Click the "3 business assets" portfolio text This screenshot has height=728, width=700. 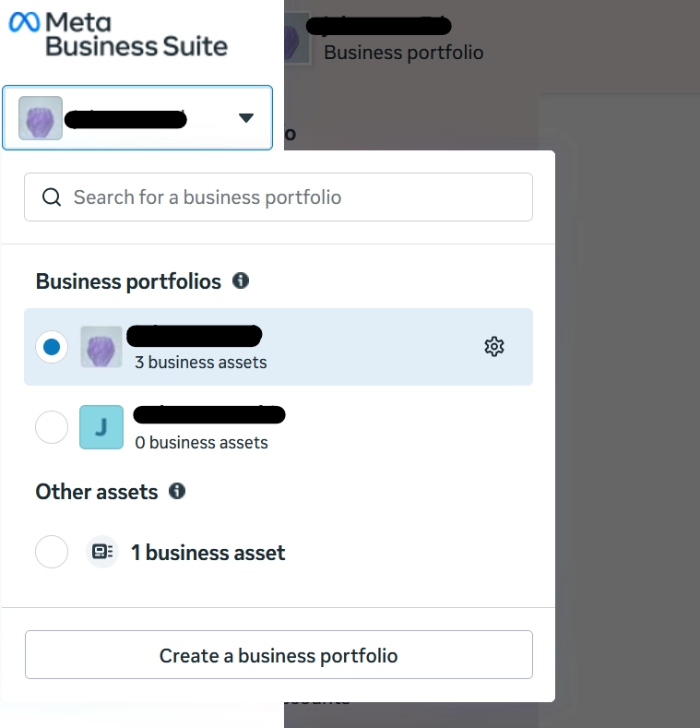[200, 363]
